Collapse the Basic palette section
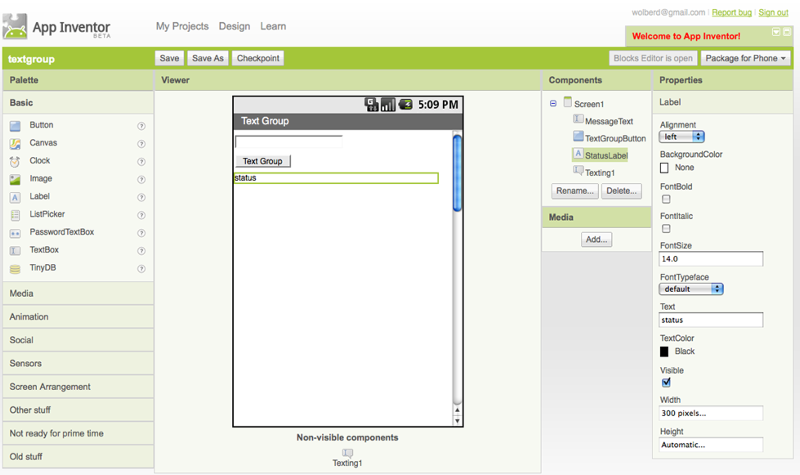The image size is (800, 475). click(78, 103)
